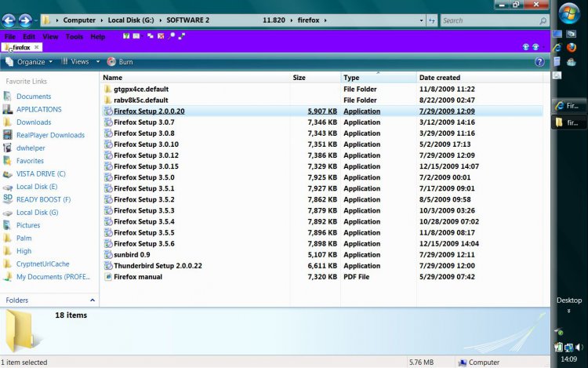The height and width of the screenshot is (368, 588).
Task: Select Thunderbird Setup 2.0.0.22 file
Action: [158, 266]
